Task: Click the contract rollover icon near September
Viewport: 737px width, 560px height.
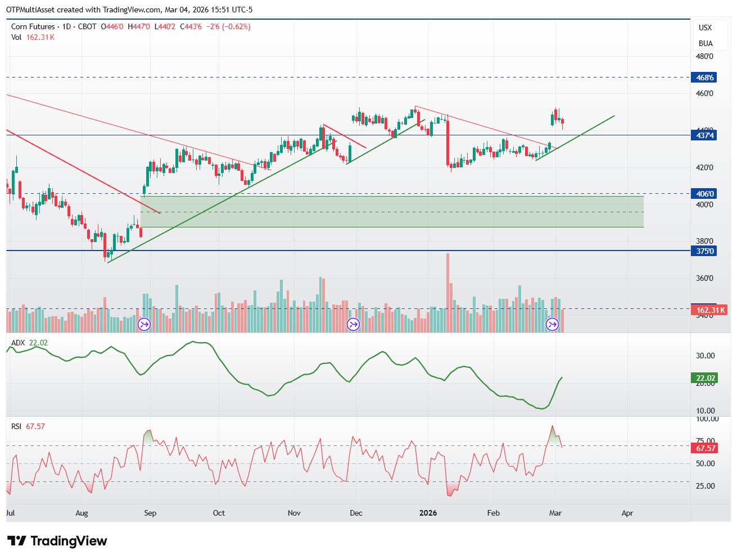Action: pyautogui.click(x=144, y=324)
